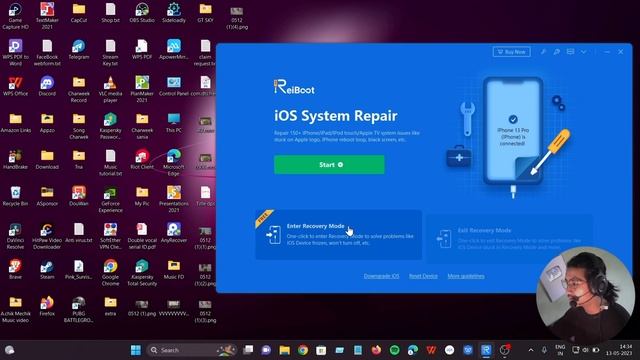Open Spotify from the taskbar
640x360 pixels.
[x=395, y=350]
